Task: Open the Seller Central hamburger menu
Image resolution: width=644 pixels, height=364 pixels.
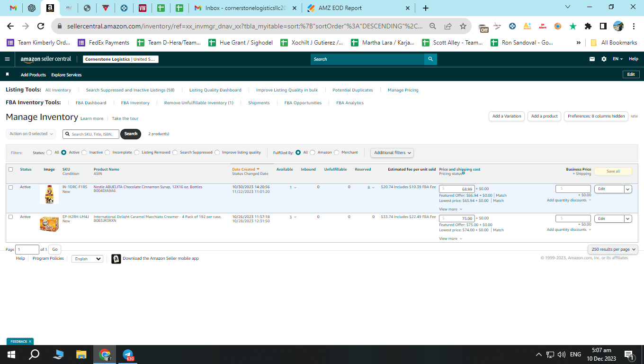Action: click(7, 59)
